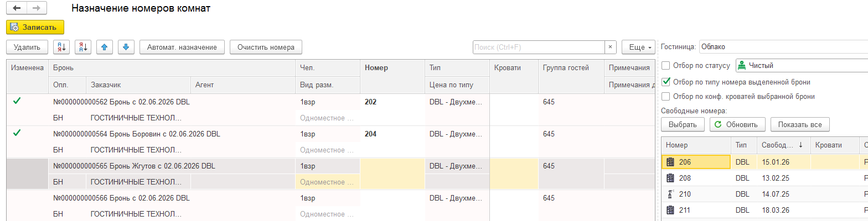The width and height of the screenshot is (868, 221).
Task: Edit the Гостиница field showing Облако
Action: 783,47
